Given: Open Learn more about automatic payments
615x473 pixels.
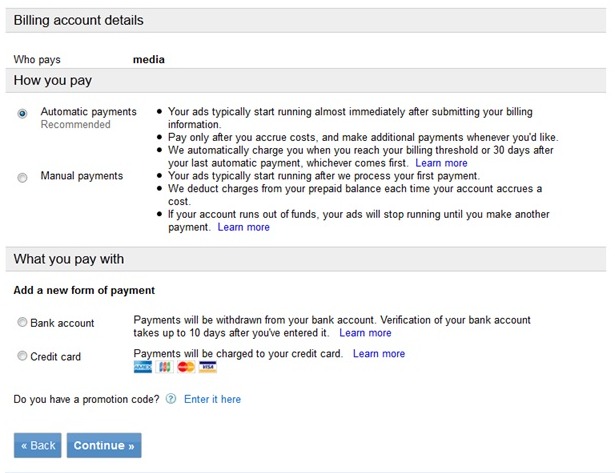Looking at the screenshot, I should pos(441,163).
